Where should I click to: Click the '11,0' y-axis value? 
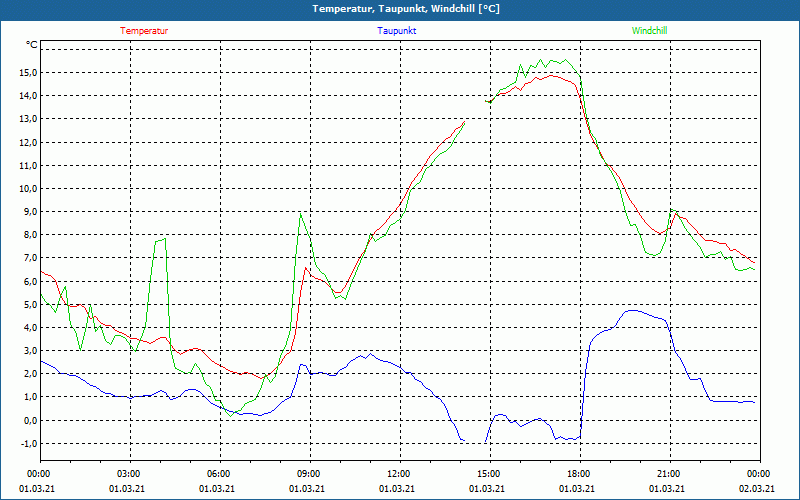(x=28, y=165)
